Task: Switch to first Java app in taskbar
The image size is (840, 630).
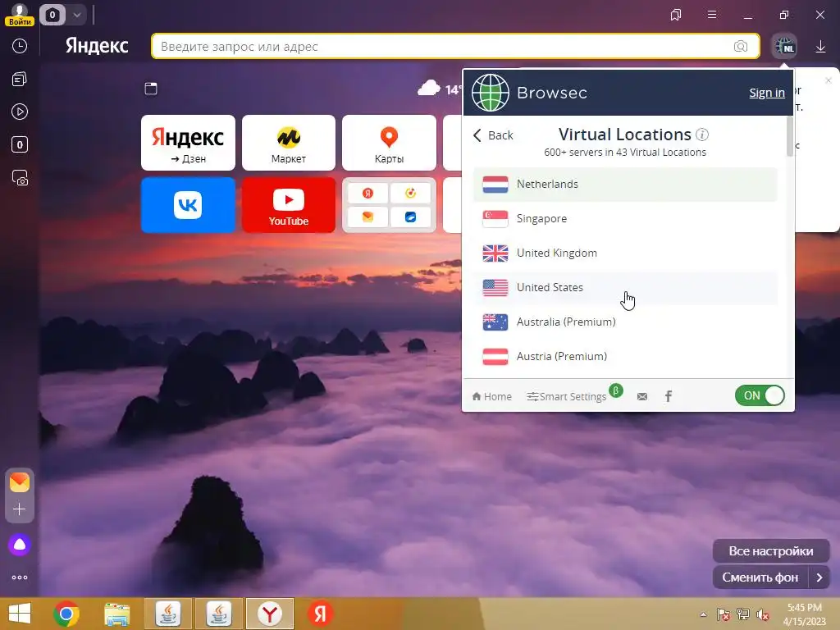Action: click(x=168, y=614)
